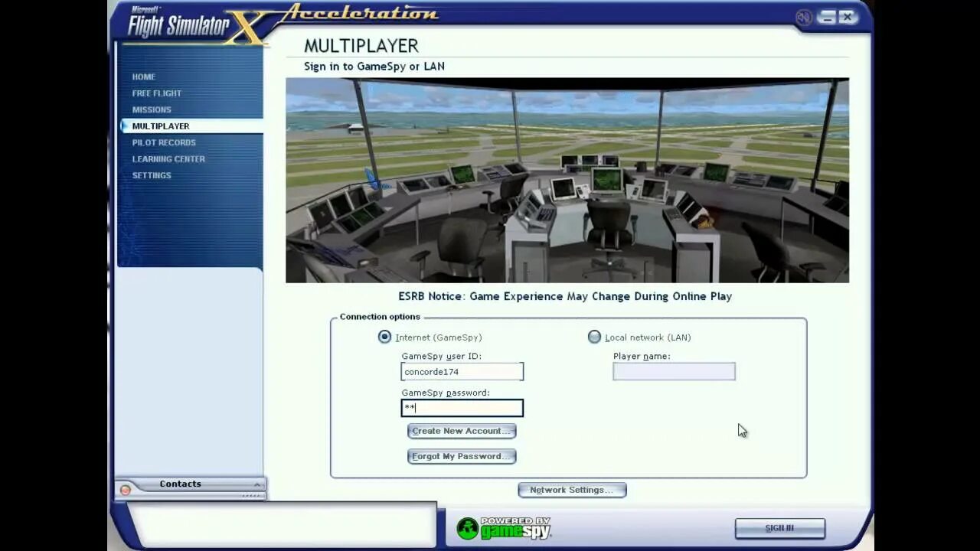The height and width of the screenshot is (551, 980).
Task: Click the SIGN IN button
Action: tap(779, 528)
